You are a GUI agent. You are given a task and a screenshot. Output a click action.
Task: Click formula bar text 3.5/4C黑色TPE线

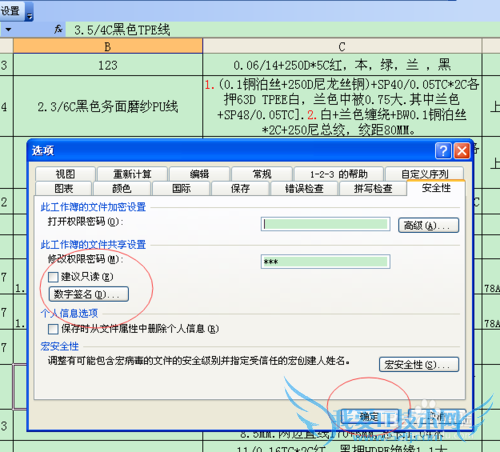pos(122,30)
